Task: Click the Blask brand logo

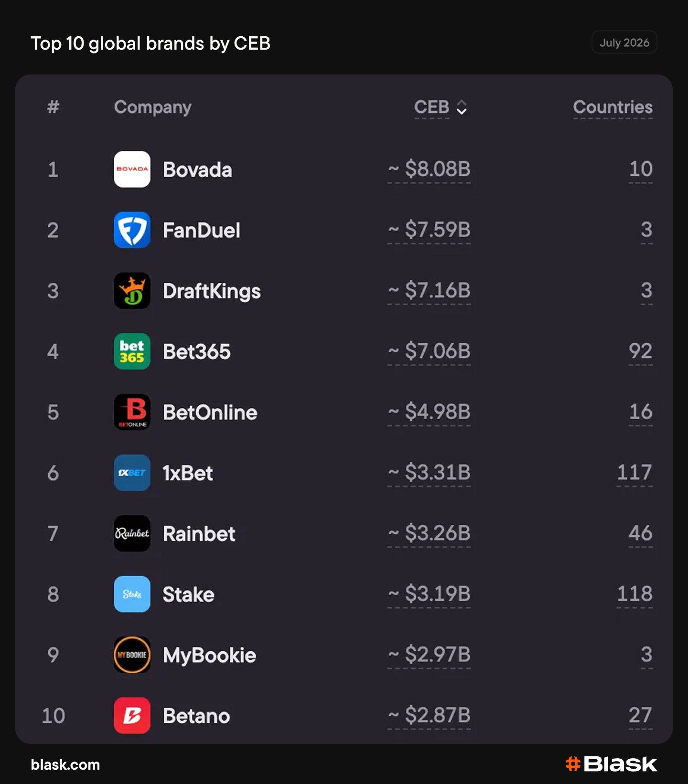Action: (x=611, y=764)
